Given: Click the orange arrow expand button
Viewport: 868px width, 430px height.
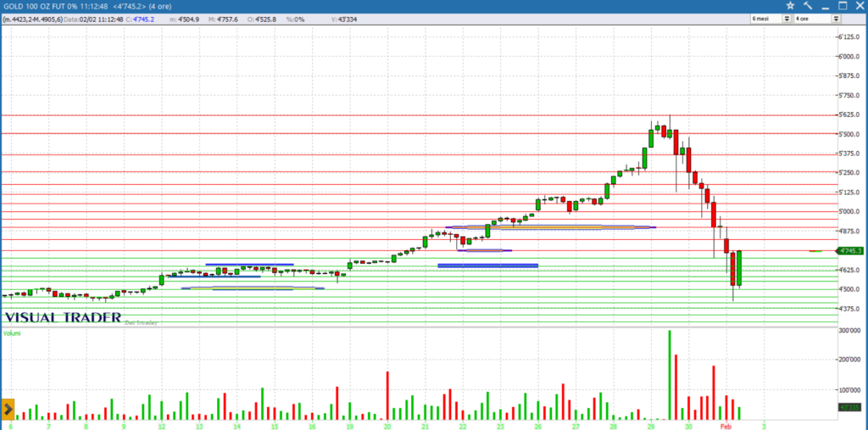Looking at the screenshot, I should pyautogui.click(x=8, y=410).
